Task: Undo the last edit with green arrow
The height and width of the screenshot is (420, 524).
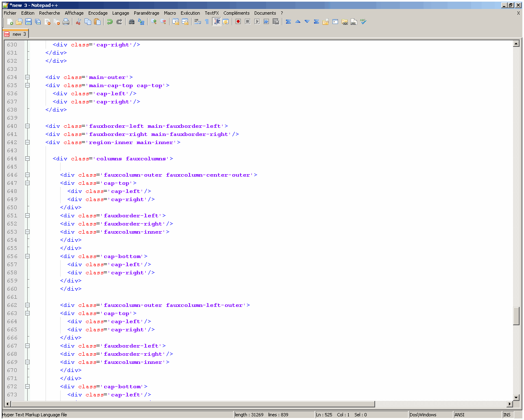Action: 109,22
